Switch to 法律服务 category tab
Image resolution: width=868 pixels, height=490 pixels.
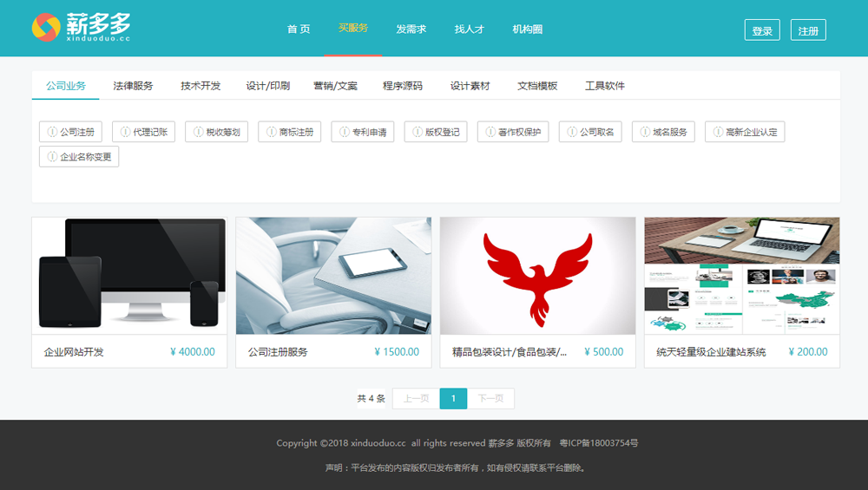coord(133,86)
